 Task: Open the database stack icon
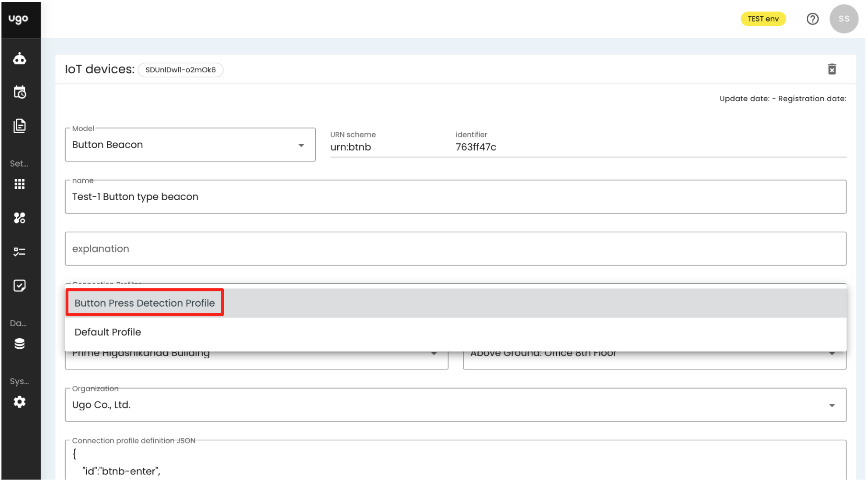(19, 344)
